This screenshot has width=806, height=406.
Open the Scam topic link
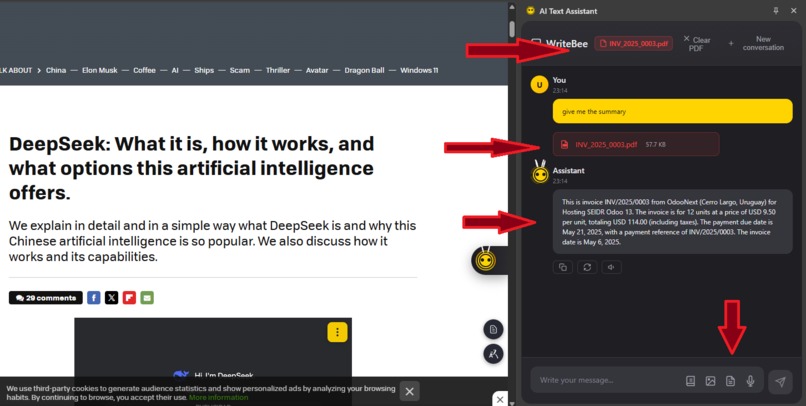[x=240, y=70]
